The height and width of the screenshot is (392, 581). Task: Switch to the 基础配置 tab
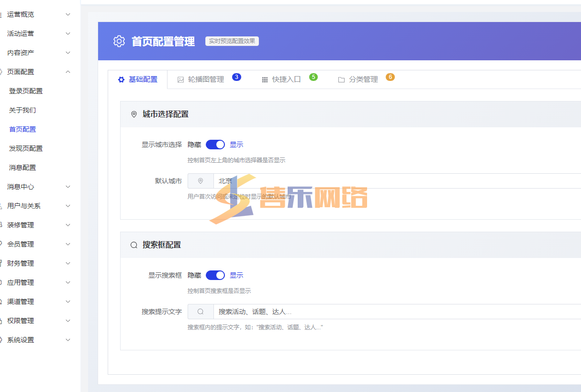pyautogui.click(x=138, y=79)
